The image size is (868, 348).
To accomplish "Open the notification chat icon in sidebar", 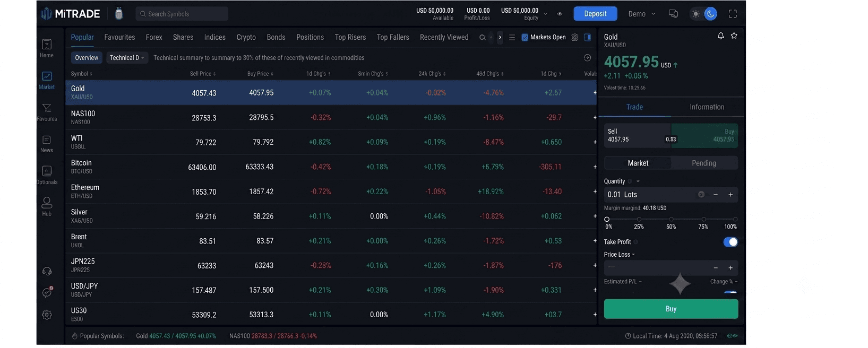I will [x=47, y=292].
